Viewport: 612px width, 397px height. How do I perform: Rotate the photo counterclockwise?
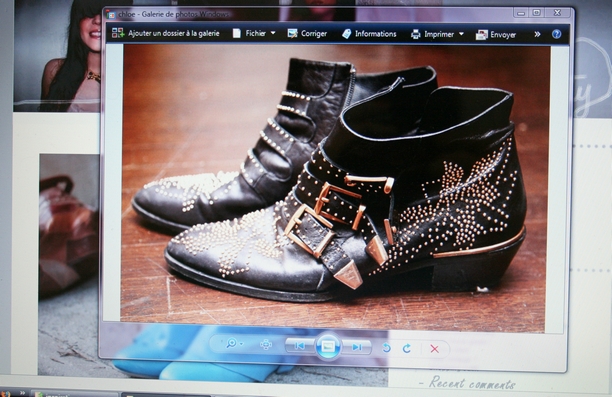pos(386,347)
